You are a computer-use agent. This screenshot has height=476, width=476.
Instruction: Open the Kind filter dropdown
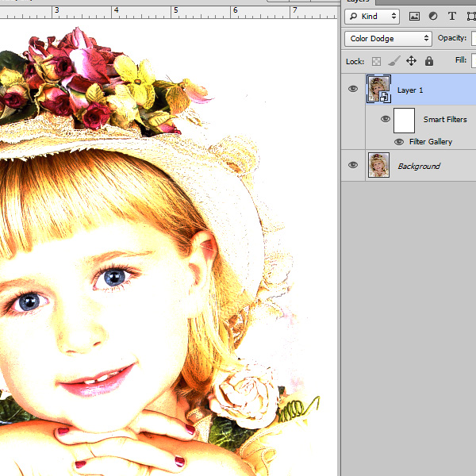(x=372, y=16)
